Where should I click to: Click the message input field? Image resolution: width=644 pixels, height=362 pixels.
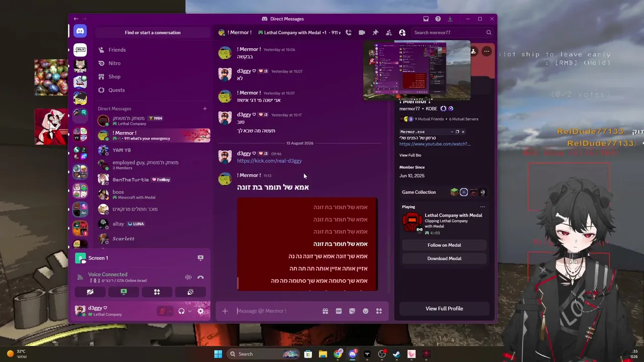pos(277,311)
